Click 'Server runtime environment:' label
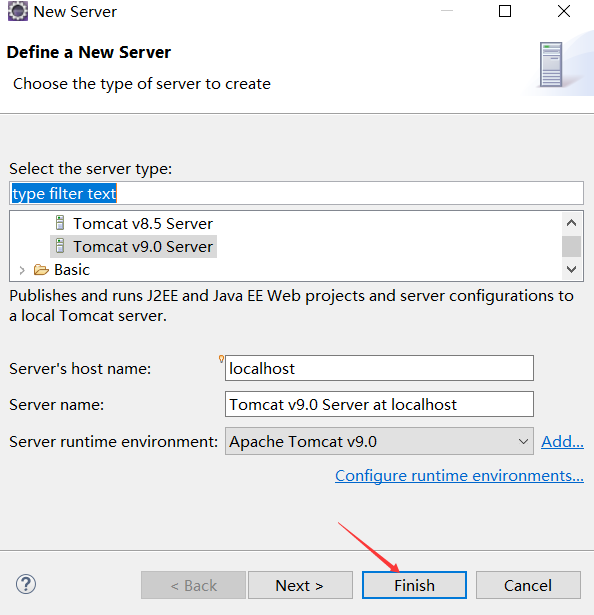Viewport: 594px width, 615px height. 113,442
